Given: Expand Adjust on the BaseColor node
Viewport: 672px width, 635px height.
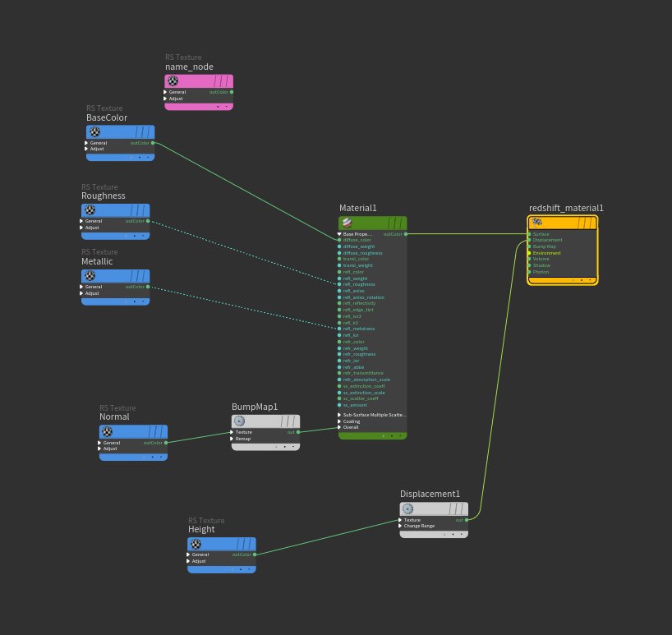Looking at the screenshot, I should coord(86,149).
